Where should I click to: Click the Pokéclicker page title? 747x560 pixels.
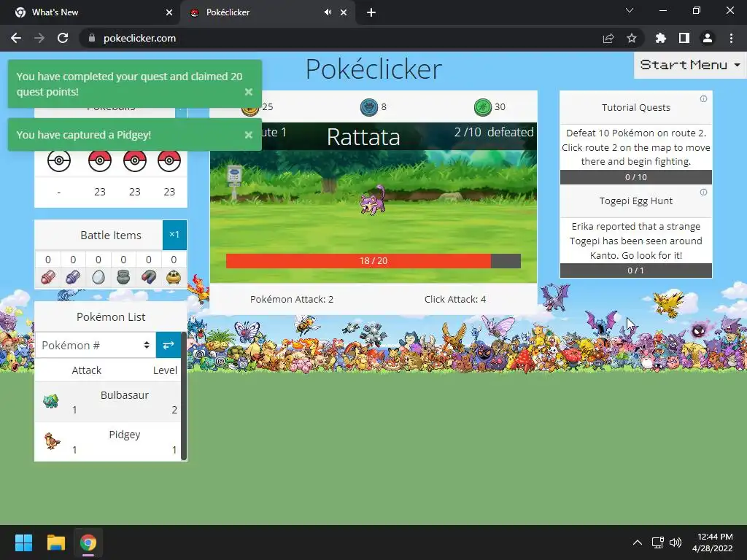point(373,69)
